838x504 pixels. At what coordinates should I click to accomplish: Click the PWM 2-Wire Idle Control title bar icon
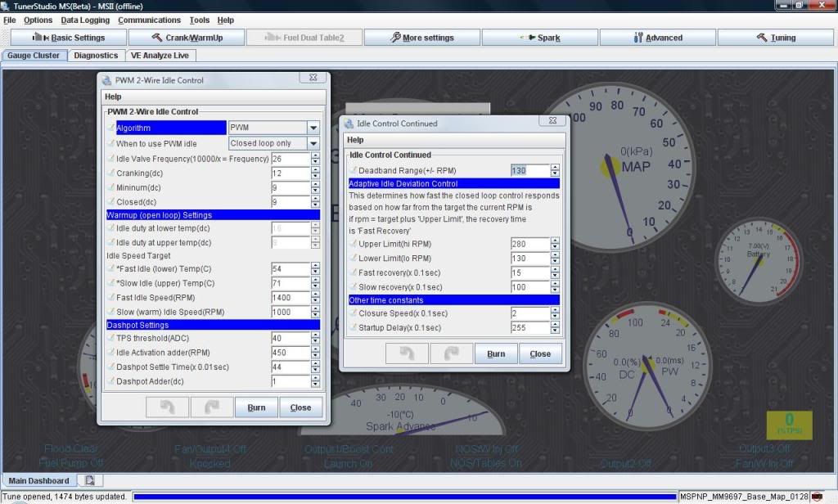[106, 80]
